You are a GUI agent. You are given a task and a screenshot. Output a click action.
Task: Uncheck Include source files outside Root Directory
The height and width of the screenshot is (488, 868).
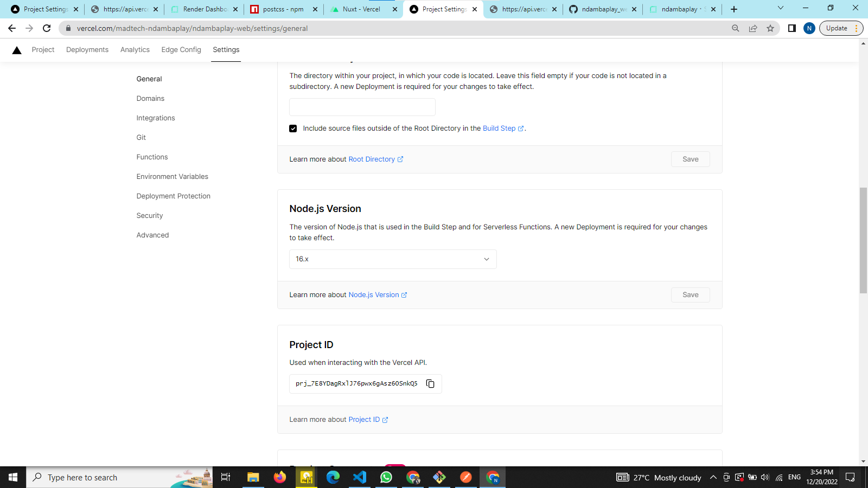pyautogui.click(x=293, y=129)
